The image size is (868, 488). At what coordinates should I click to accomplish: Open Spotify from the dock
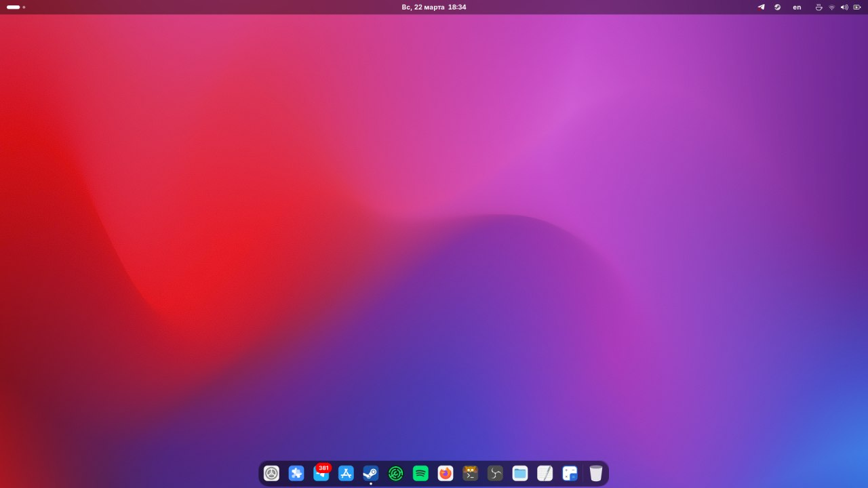(420, 473)
